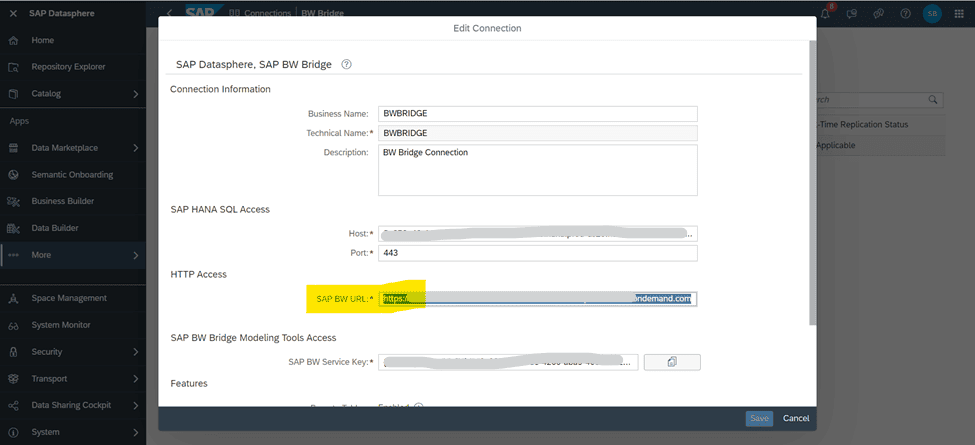Select SAP BW Bridge Modeling Tools Access heading

[253, 337]
